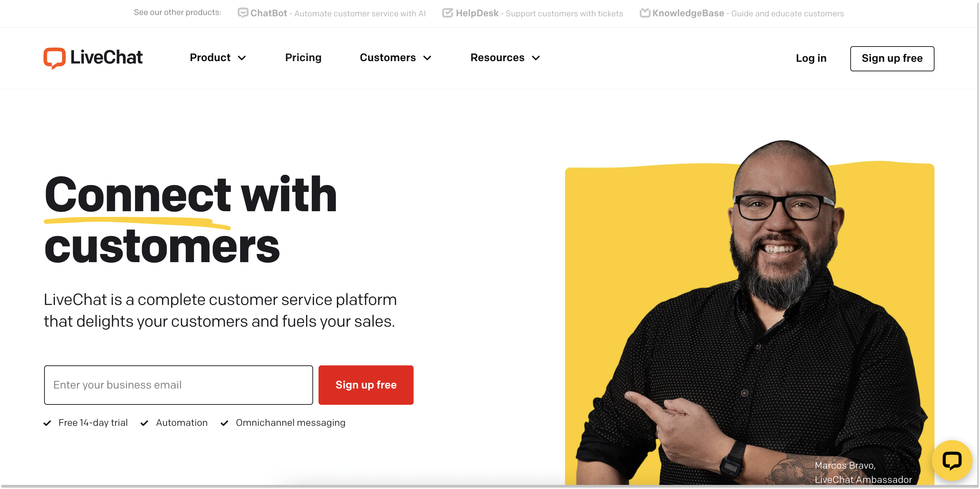This screenshot has width=980, height=489.
Task: Click the checkmark beside Free 14-day trial
Action: (x=47, y=423)
